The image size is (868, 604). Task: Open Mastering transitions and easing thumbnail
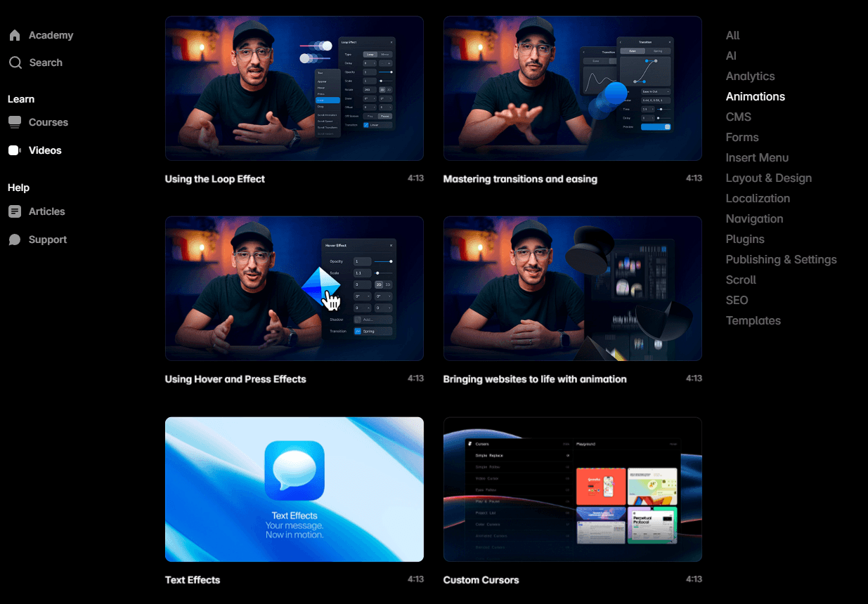pyautogui.click(x=573, y=88)
